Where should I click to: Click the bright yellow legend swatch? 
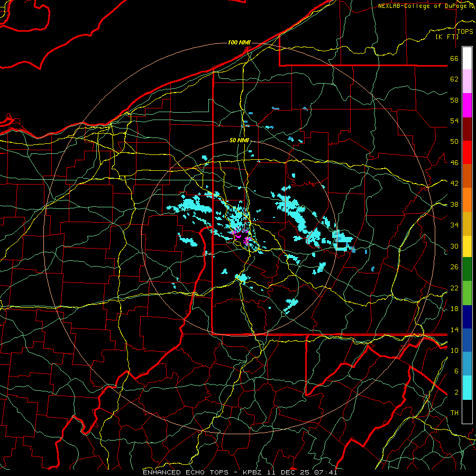467,246
